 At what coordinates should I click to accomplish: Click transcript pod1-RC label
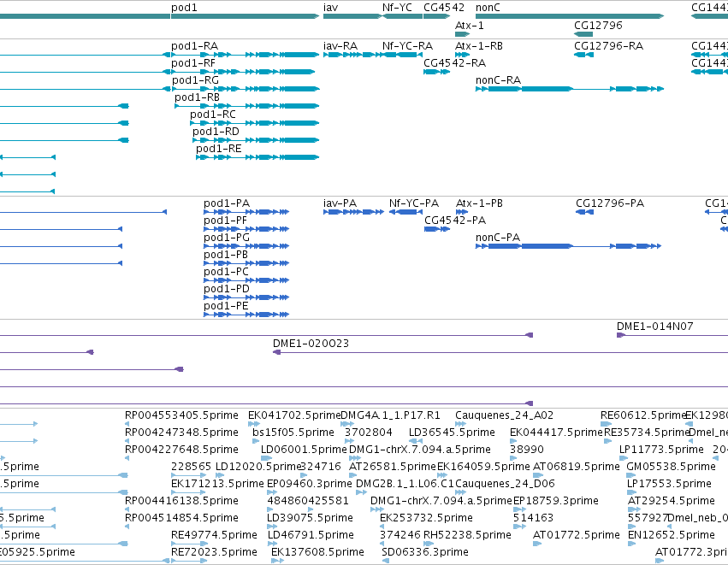click(x=213, y=115)
